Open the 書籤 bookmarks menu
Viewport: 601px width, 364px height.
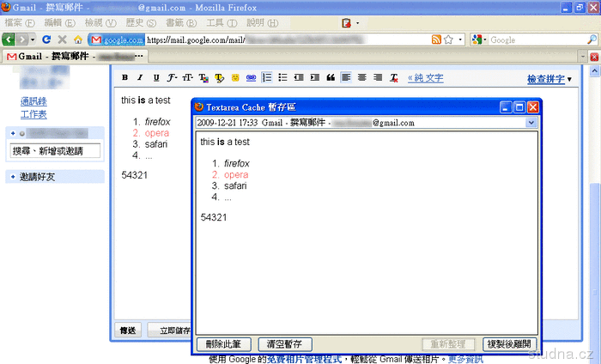175,21
